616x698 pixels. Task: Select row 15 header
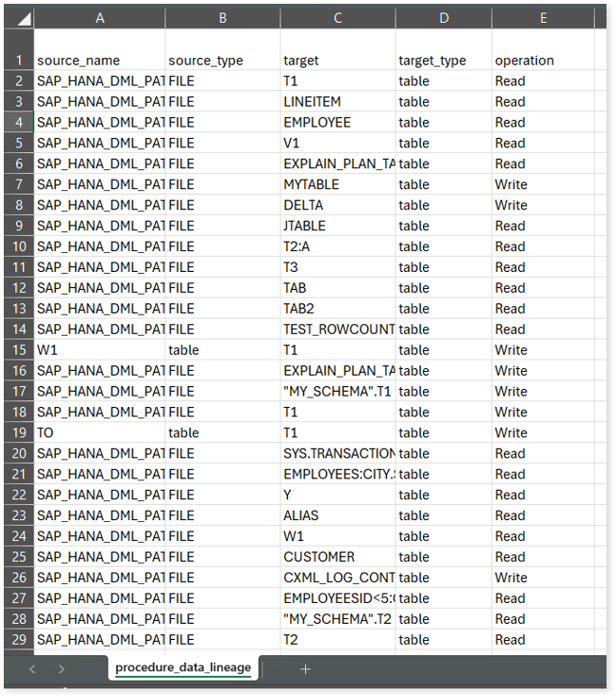click(18, 350)
